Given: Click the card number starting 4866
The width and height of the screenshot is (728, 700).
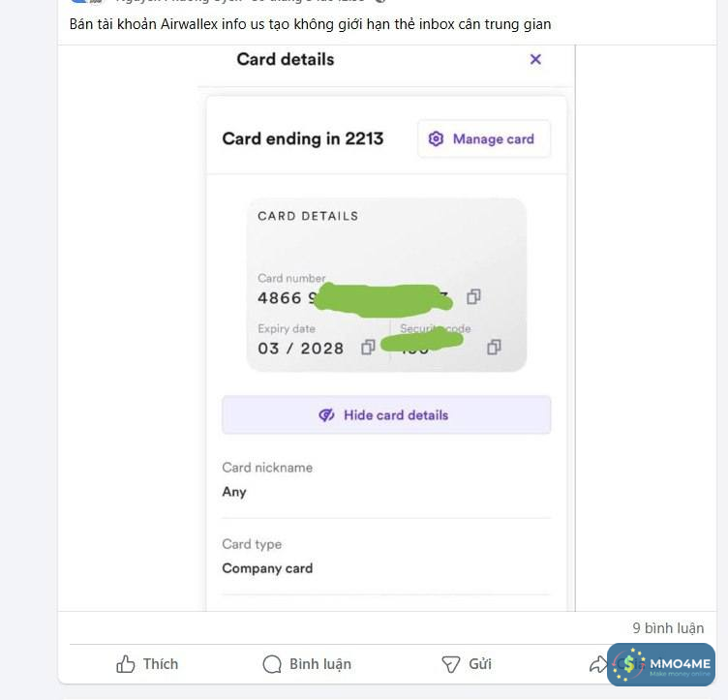Looking at the screenshot, I should point(280,298).
